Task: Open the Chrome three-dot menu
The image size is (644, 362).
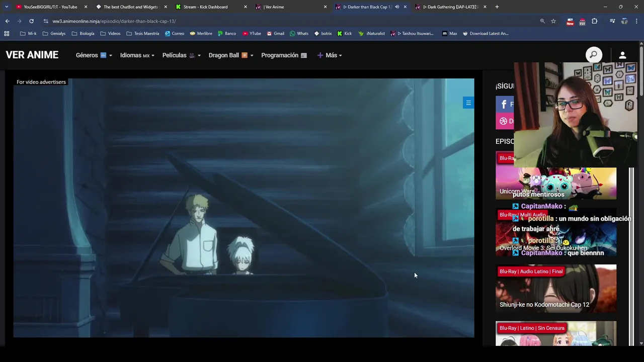Action: tap(636, 21)
